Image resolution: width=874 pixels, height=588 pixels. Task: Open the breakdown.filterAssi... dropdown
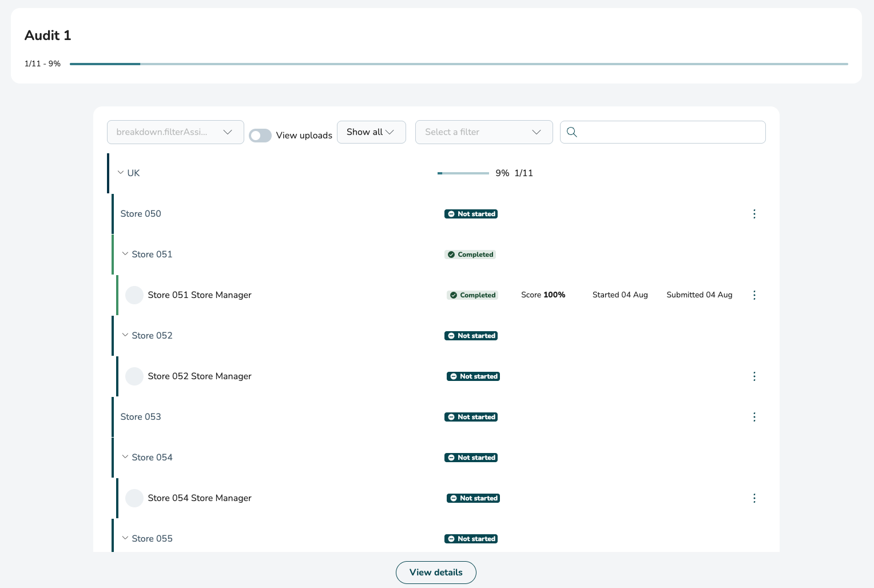(x=176, y=132)
